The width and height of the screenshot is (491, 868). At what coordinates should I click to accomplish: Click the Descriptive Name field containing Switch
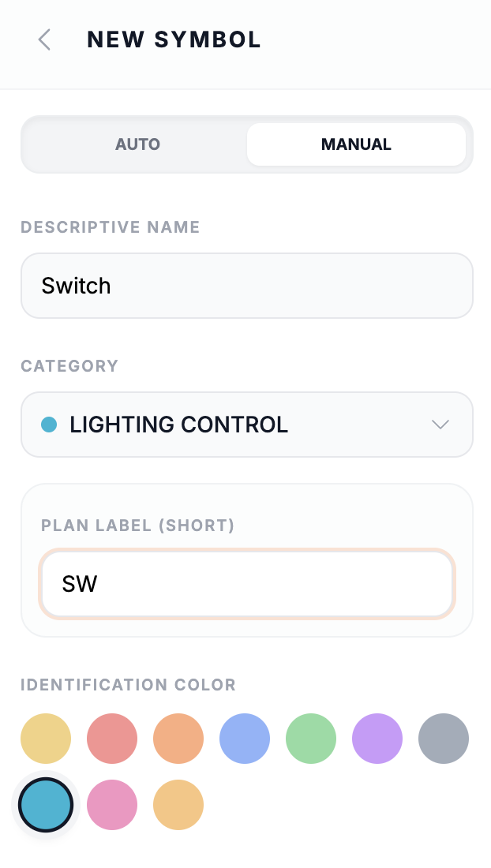[x=247, y=286]
